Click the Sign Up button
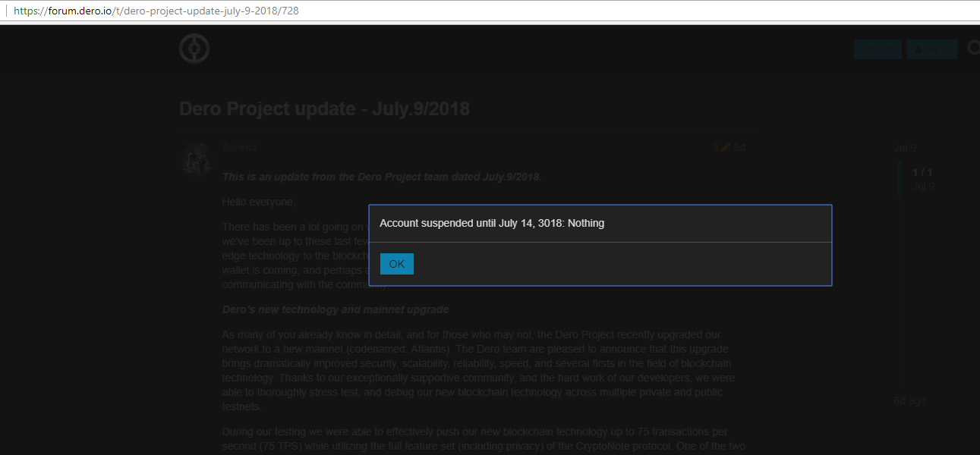 [878, 50]
